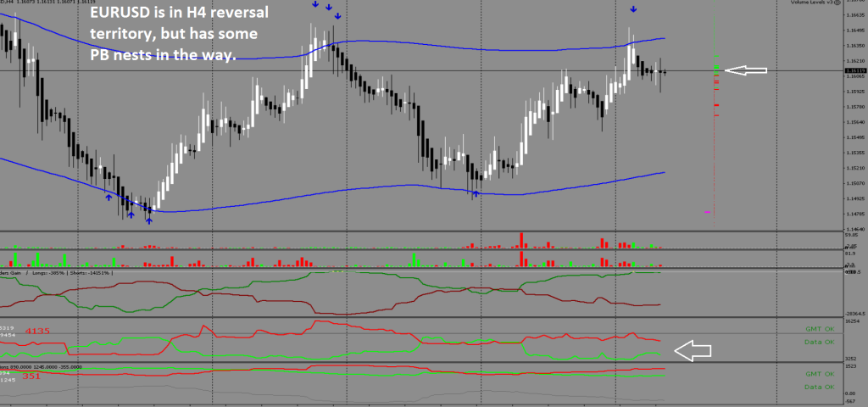Click the white arrow pointing at current price
Viewport: 868px width, 407px height.
point(747,70)
